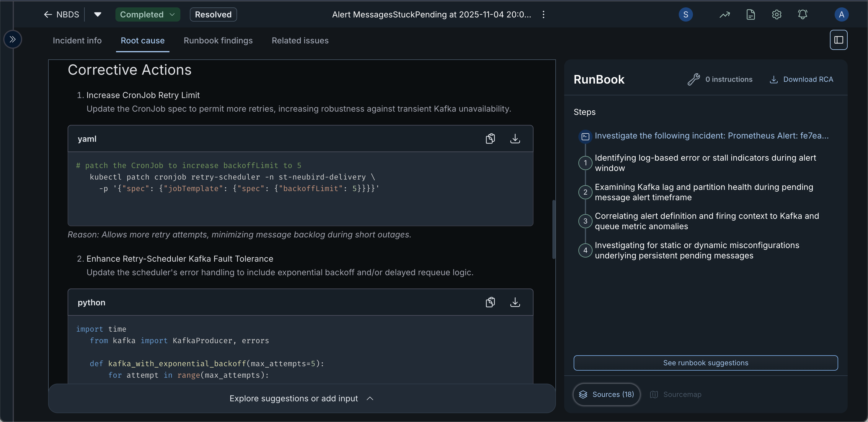The image size is (868, 422).
Task: Open the settings gear icon
Action: pos(776,14)
